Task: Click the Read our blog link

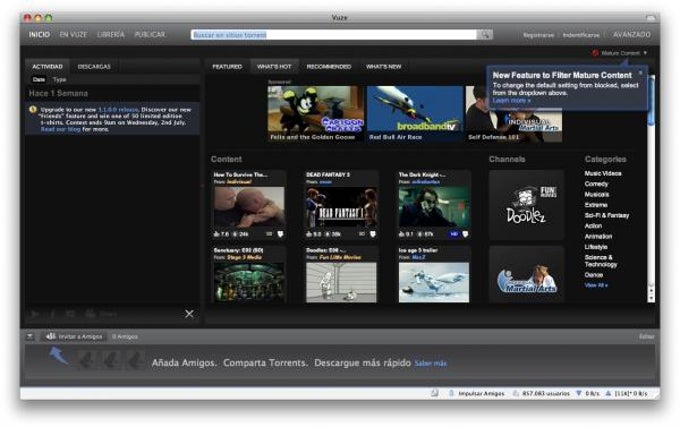Action: 60,129
